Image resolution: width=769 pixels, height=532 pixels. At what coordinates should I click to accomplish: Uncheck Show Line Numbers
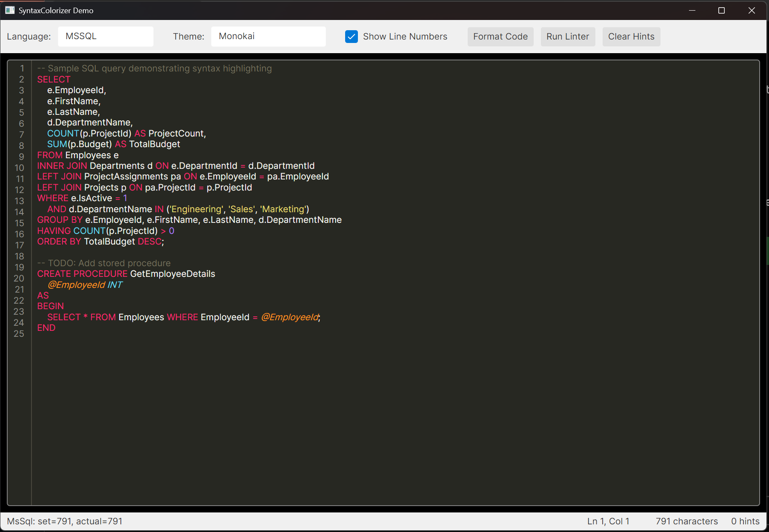pos(351,37)
